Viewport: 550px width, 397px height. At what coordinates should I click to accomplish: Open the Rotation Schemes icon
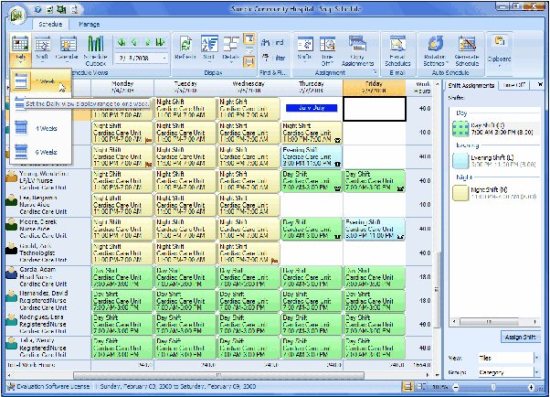[x=436, y=51]
